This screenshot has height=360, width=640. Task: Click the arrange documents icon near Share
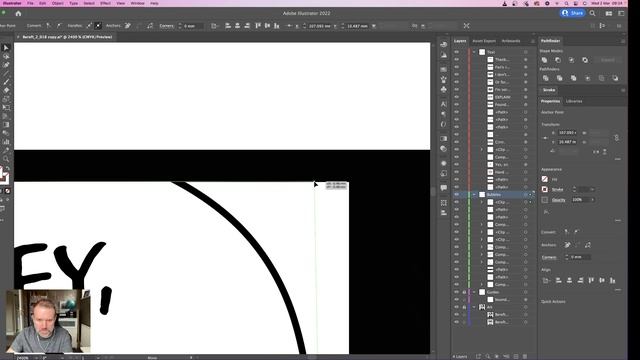pyautogui.click(x=609, y=13)
